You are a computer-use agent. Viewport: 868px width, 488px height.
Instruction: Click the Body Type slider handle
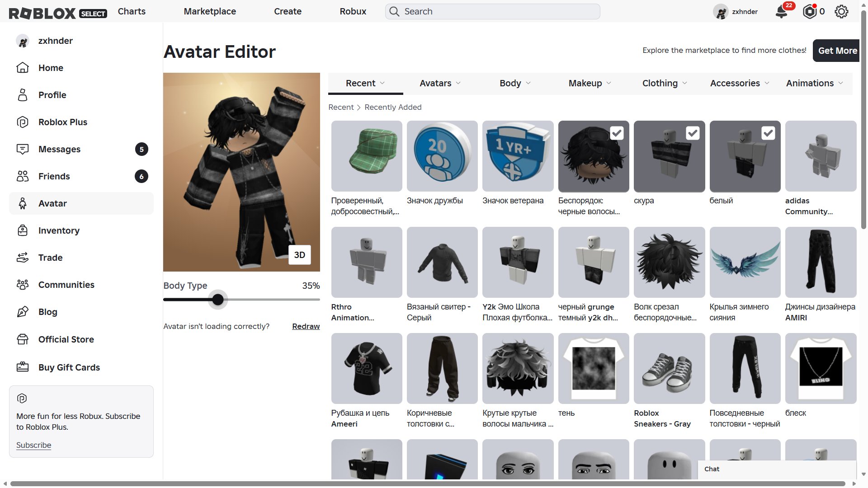[x=218, y=300]
